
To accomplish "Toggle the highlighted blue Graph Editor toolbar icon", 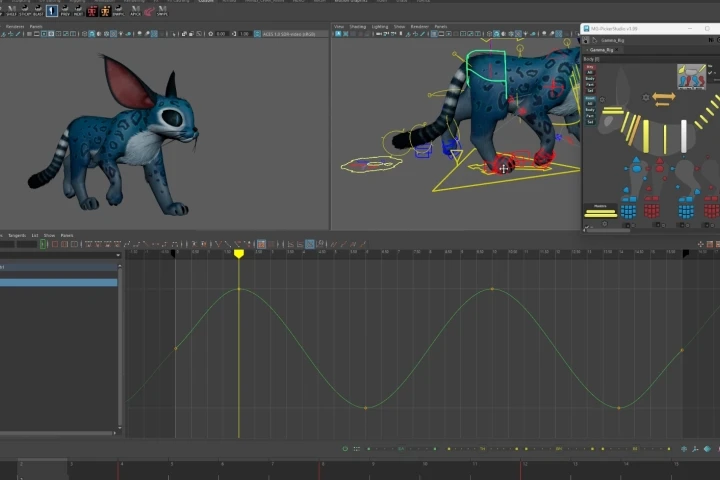I will tap(310, 244).
